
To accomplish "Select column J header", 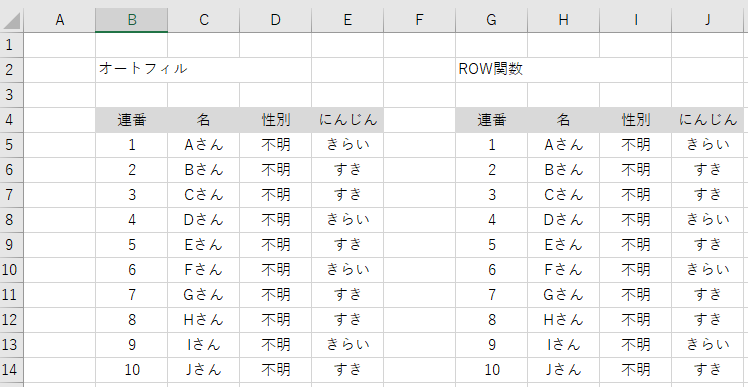I will coord(708,20).
